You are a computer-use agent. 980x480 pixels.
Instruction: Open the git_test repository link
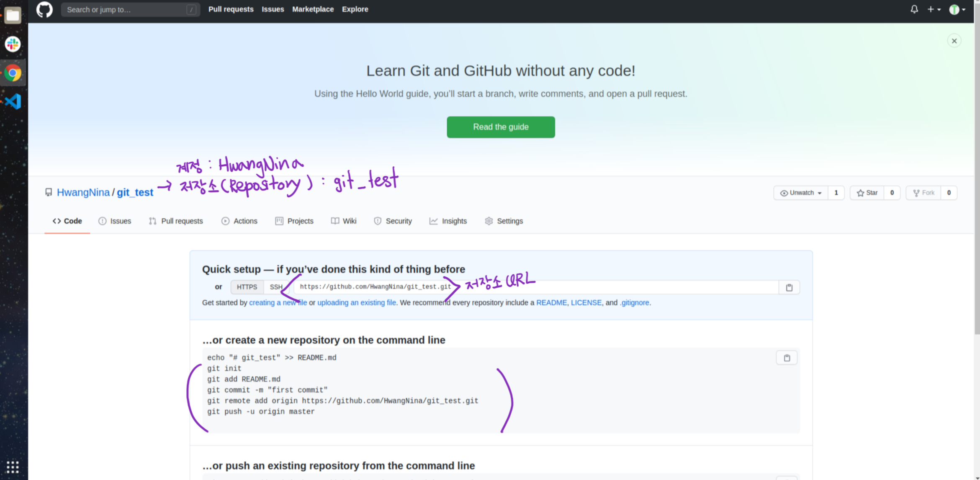pyautogui.click(x=135, y=192)
